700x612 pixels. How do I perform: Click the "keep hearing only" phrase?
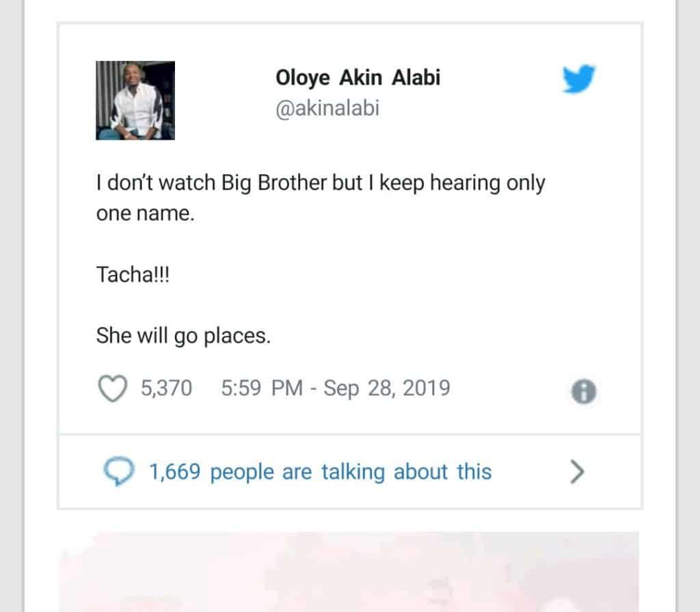click(x=463, y=183)
